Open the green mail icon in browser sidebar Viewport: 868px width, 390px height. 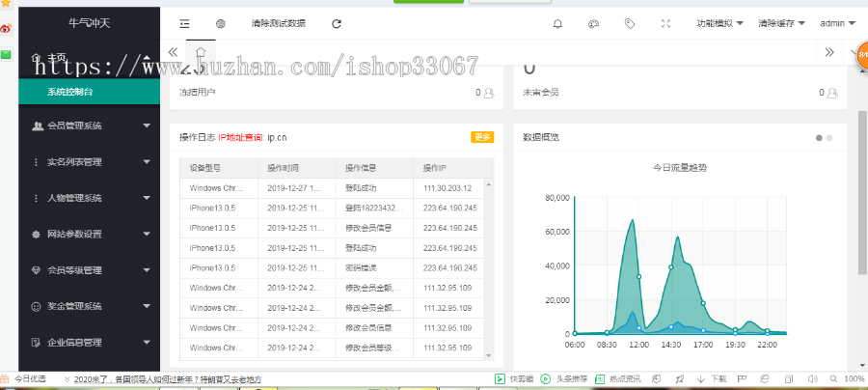click(6, 54)
